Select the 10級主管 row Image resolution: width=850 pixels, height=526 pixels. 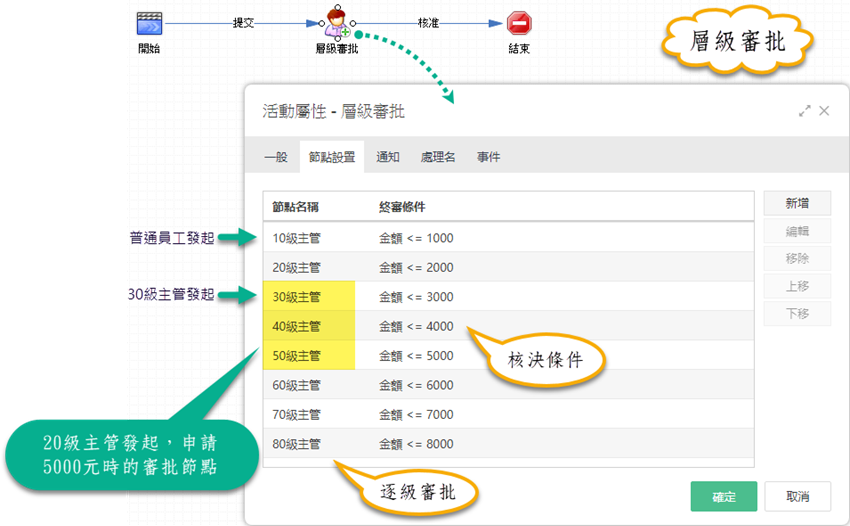(508, 238)
